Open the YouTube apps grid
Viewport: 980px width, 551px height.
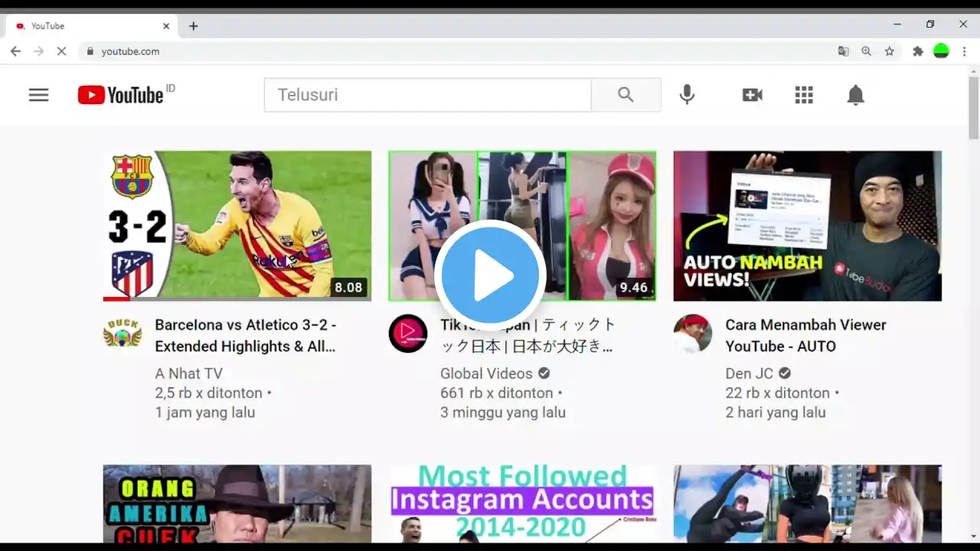803,95
